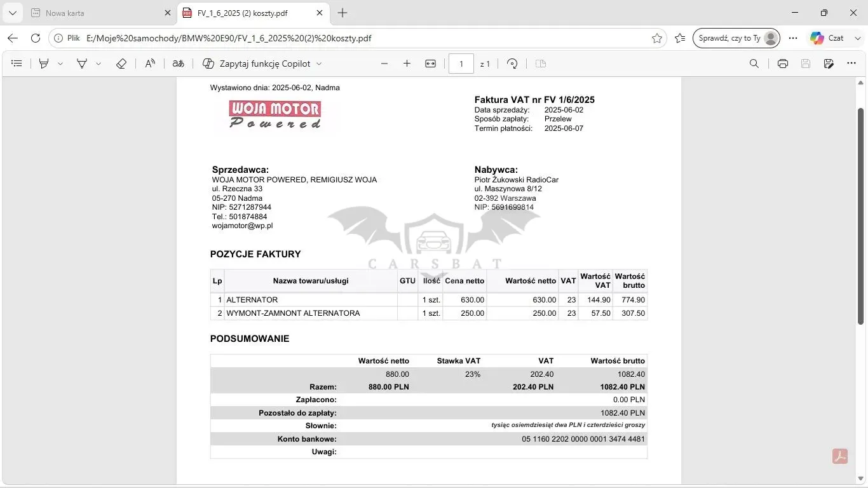Open the tab actions chevron menu
This screenshot has height=488, width=868.
coord(12,13)
